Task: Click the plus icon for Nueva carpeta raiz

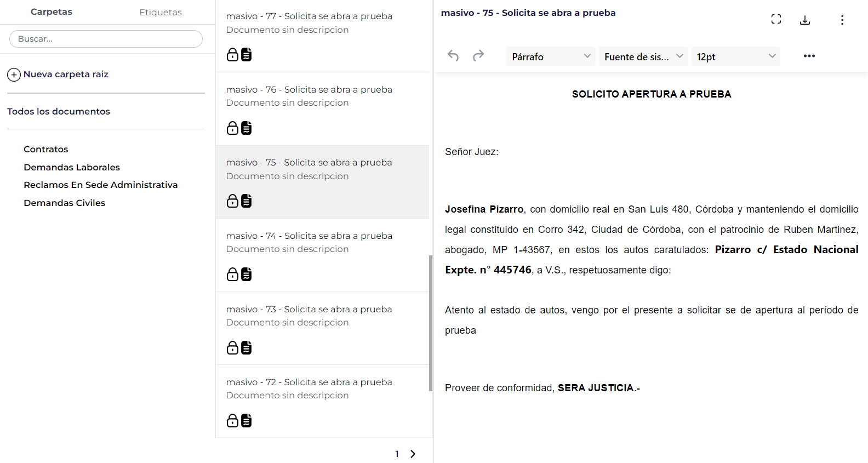Action: coord(14,75)
